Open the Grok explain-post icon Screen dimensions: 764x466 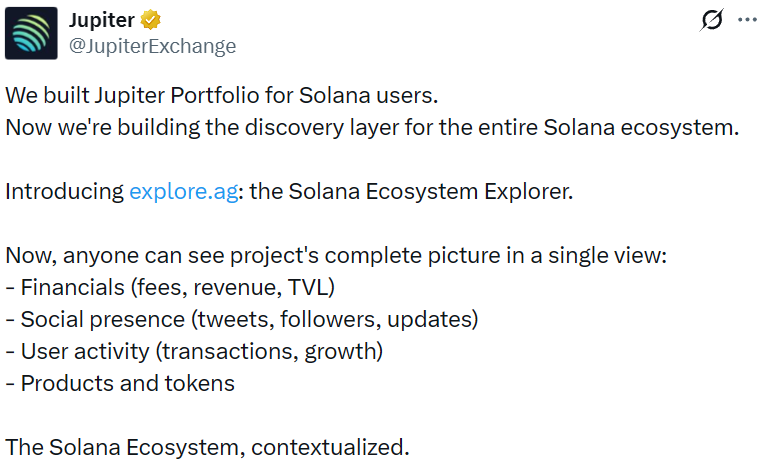711,21
